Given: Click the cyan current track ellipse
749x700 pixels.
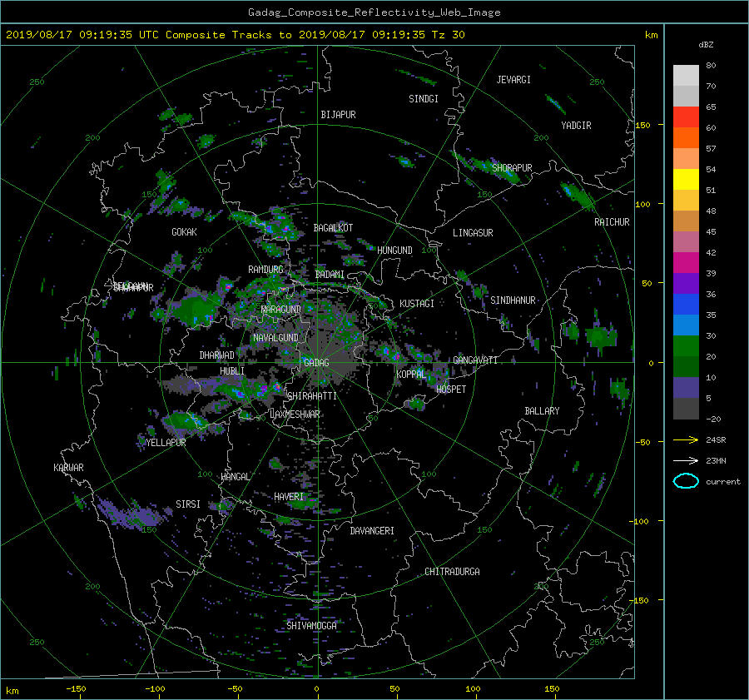Looking at the screenshot, I should 686,481.
